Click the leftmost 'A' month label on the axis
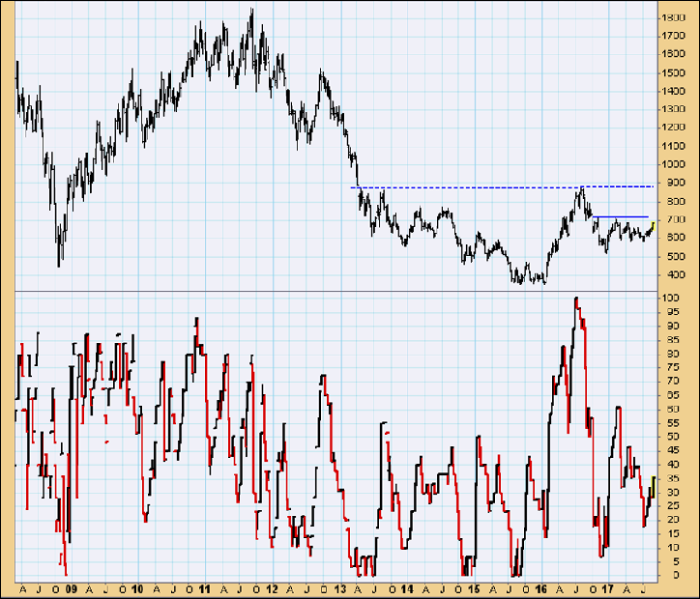 tap(20, 588)
